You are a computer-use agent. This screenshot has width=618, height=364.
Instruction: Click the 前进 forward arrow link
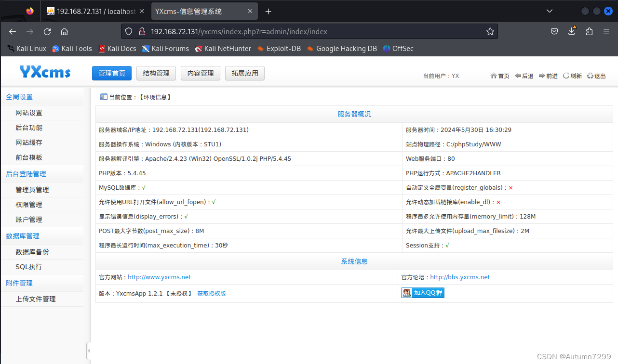(x=548, y=76)
